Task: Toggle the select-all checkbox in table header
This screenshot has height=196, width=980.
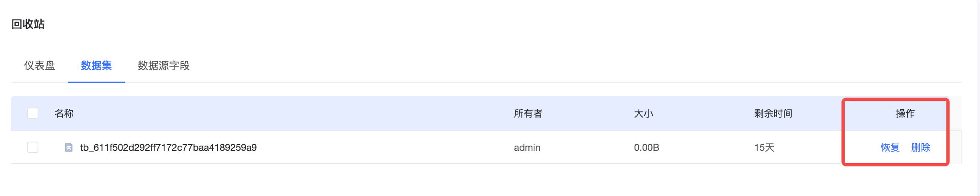Action: tap(33, 113)
